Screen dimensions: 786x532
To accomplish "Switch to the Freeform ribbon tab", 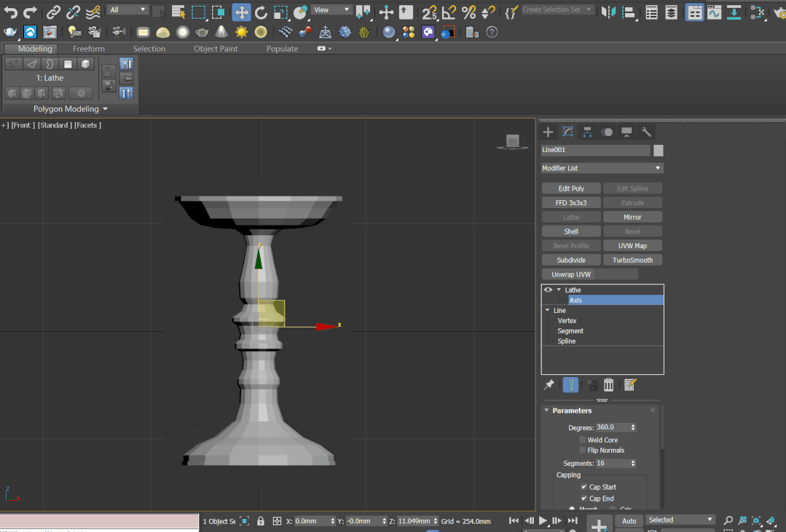I will [89, 49].
